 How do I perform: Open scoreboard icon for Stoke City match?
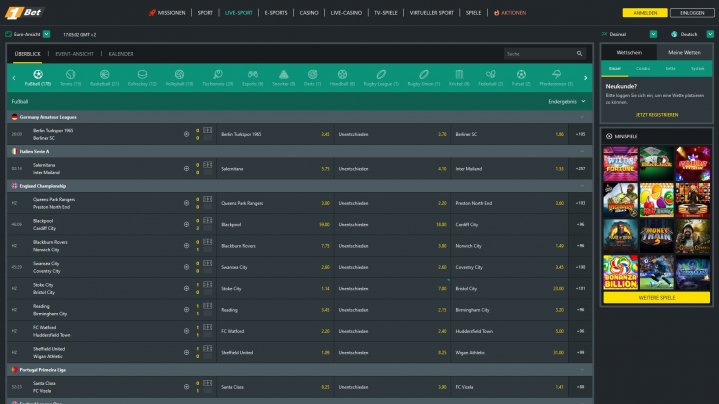coord(208,285)
